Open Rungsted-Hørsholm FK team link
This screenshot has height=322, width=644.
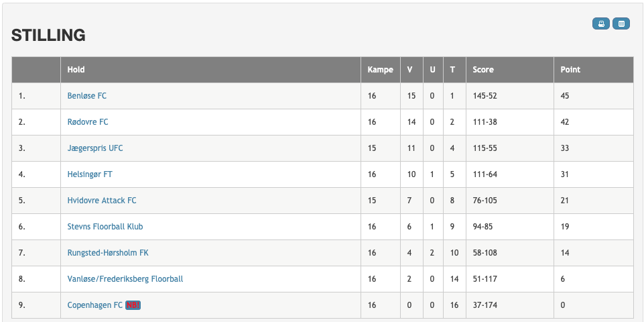(x=108, y=253)
